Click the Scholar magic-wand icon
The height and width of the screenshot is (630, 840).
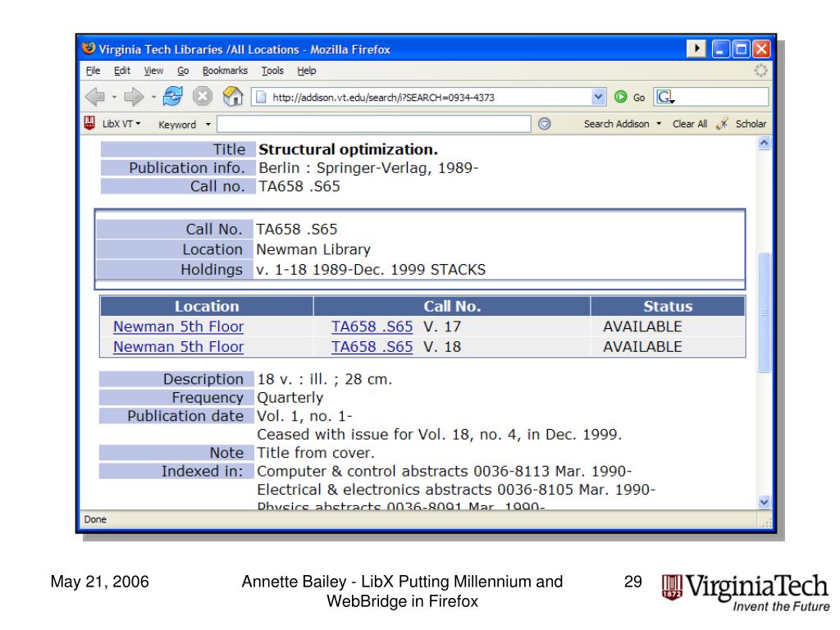(x=722, y=124)
